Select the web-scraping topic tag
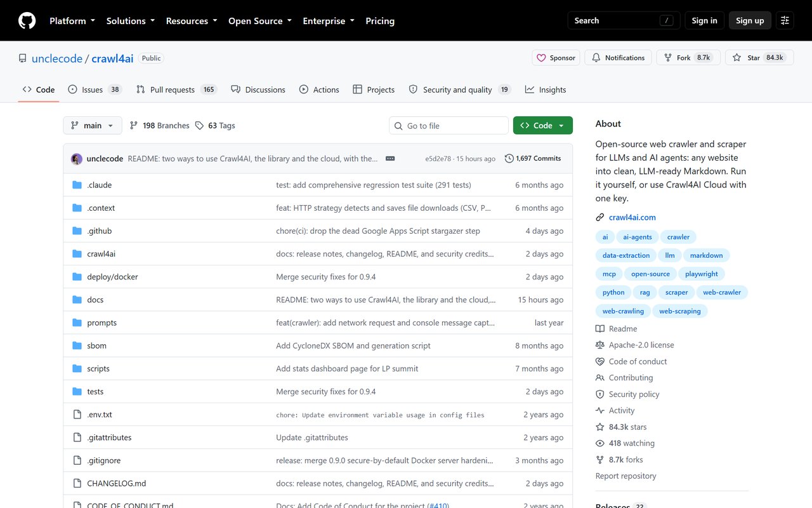812x508 pixels. tap(680, 311)
